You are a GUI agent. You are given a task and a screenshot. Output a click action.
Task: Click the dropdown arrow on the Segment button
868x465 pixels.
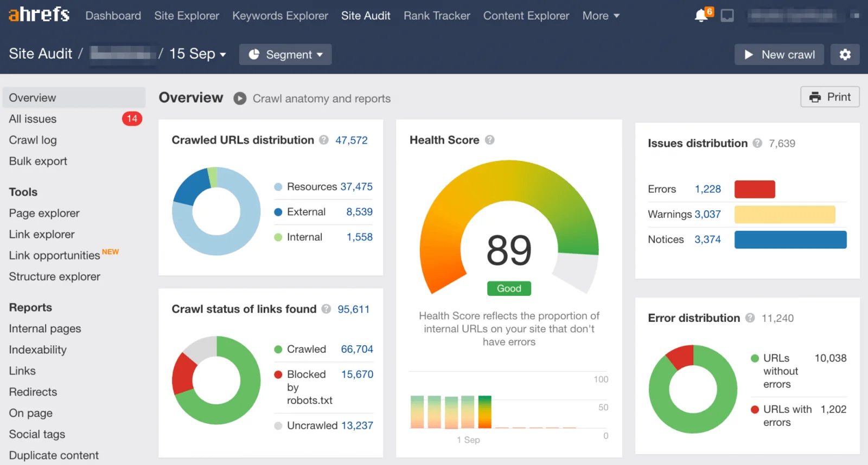pos(320,55)
